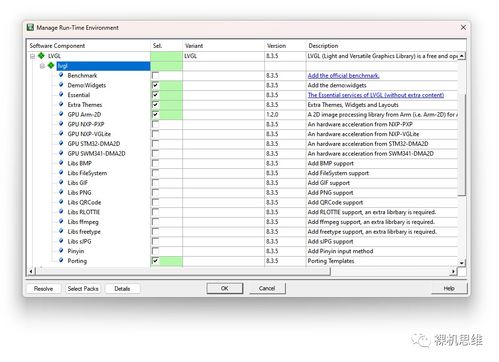The width and height of the screenshot is (499, 362).
Task: Uncheck the Demo:Widgets checkbox
Action: coord(155,85)
